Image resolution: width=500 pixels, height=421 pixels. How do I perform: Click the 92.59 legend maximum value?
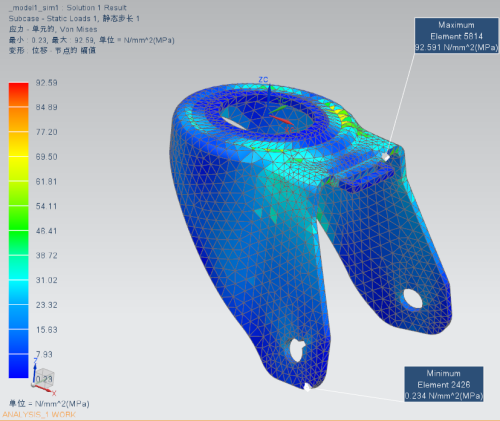[x=46, y=83]
